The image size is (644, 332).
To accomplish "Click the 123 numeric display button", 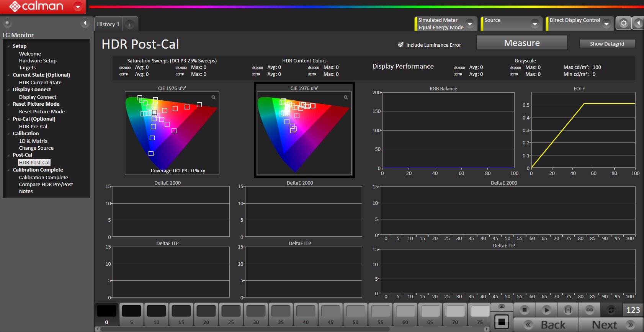I will click(x=633, y=310).
